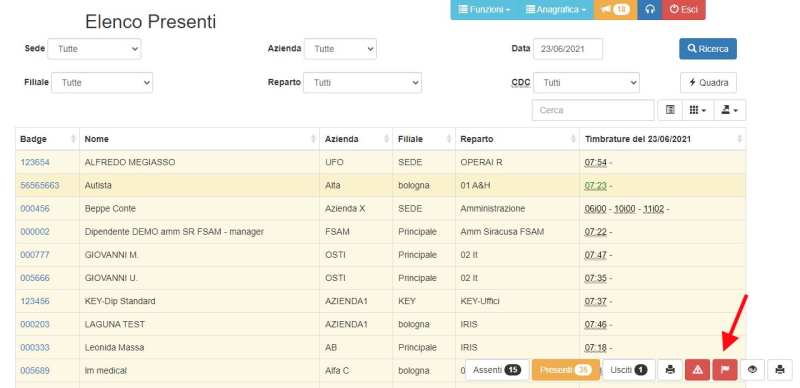Toggle the eye visibility button
800x388 pixels.
[753, 370]
